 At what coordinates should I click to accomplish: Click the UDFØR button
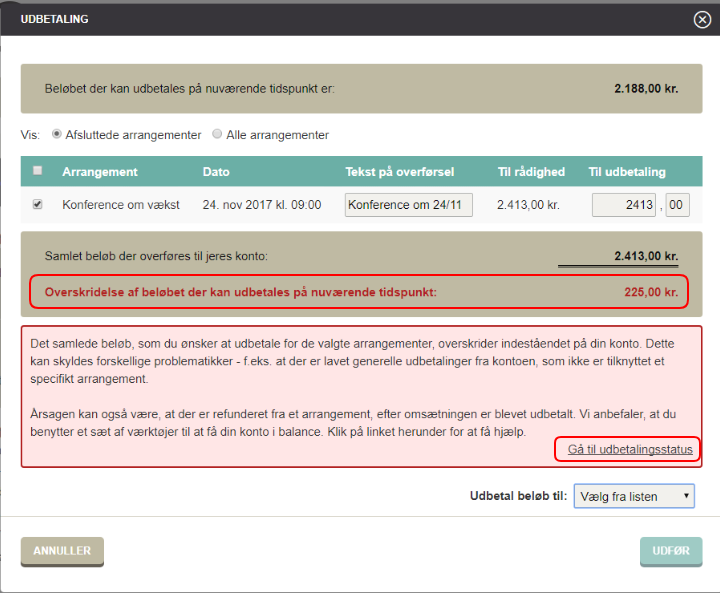[671, 551]
